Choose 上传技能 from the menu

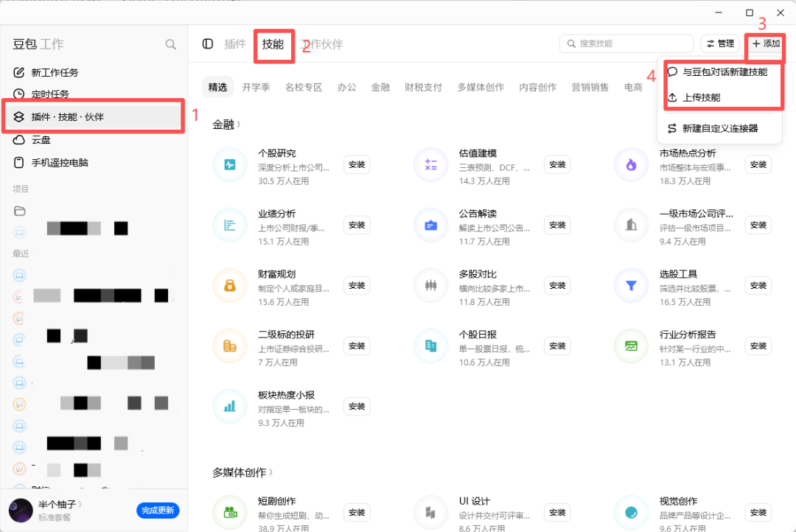[x=719, y=97]
